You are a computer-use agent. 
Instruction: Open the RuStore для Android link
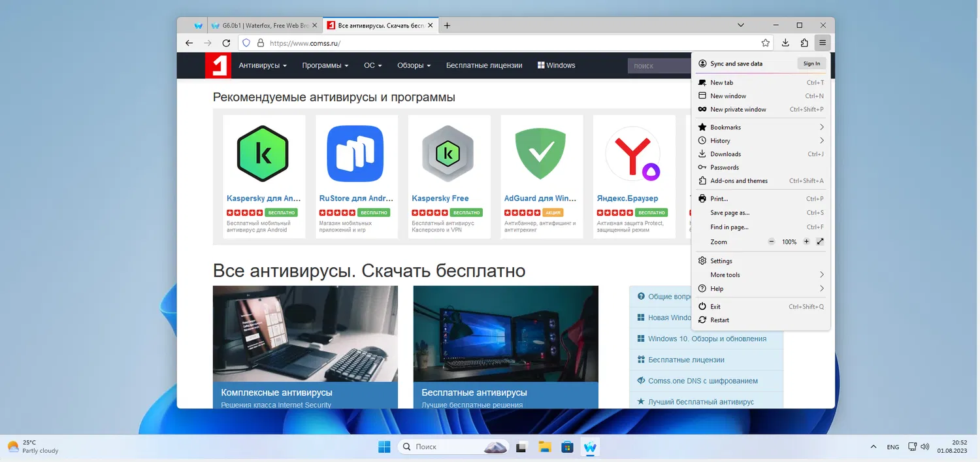[356, 198]
